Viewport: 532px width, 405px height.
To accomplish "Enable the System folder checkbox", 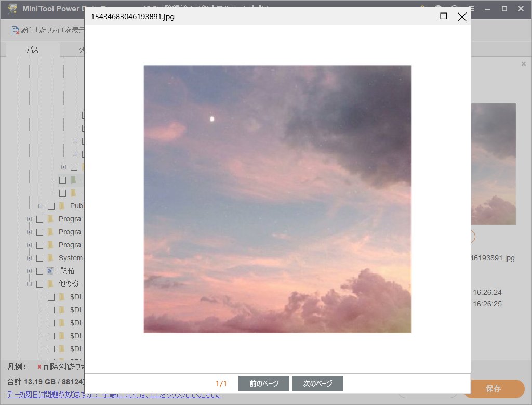I will tap(39, 258).
